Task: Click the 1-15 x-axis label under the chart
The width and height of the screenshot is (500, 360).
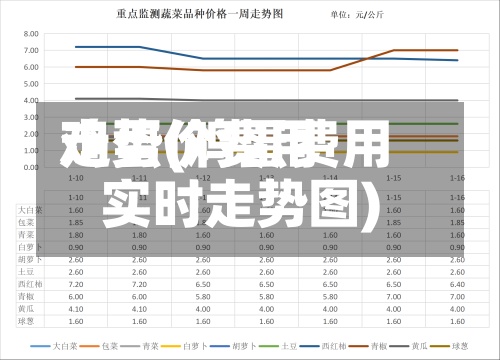Action: (x=394, y=178)
